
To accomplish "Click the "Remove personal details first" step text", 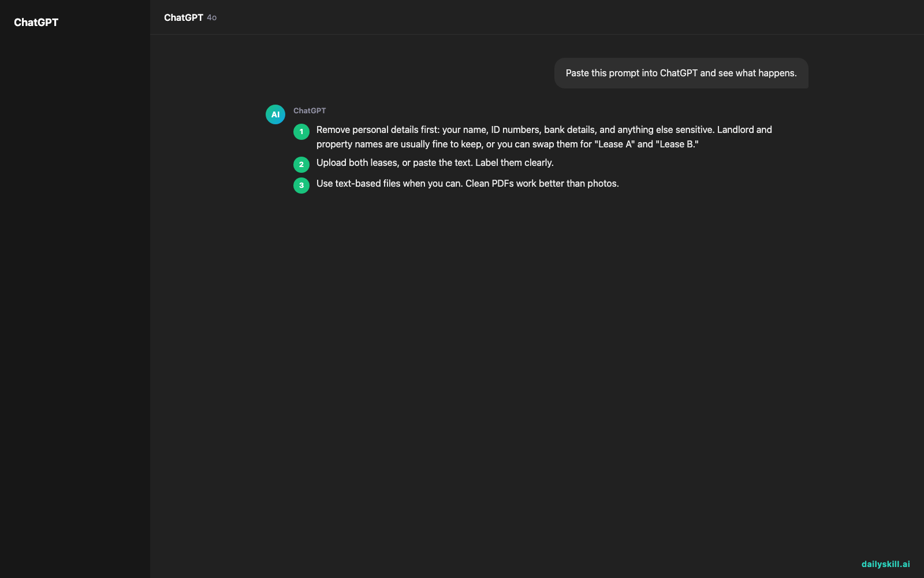I will 544,137.
